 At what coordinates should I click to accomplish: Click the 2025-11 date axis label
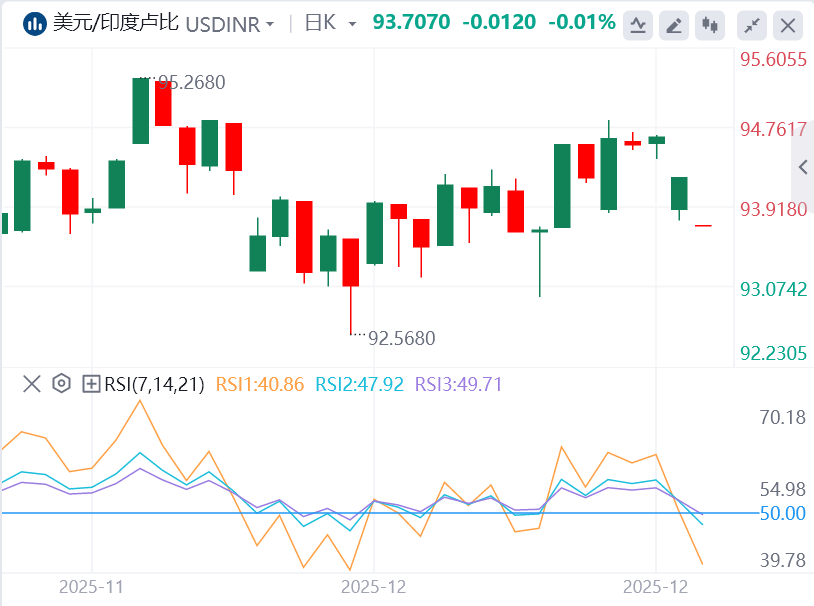click(x=90, y=587)
